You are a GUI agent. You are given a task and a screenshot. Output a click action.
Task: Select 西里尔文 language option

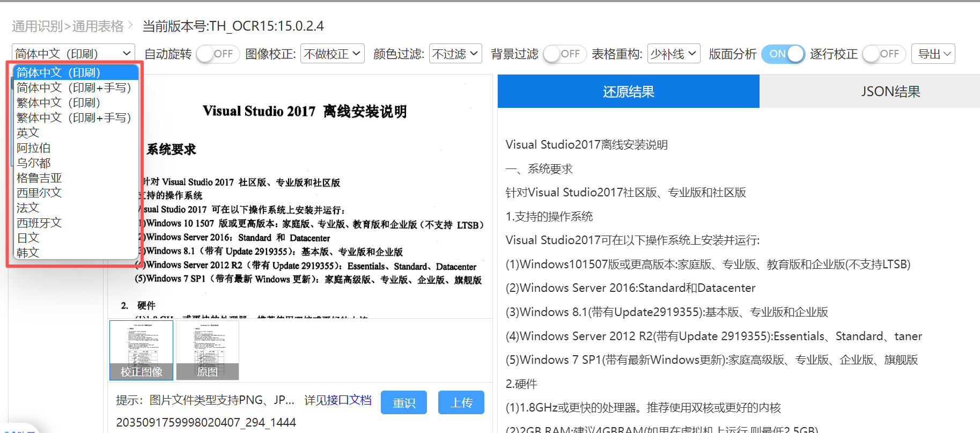(76, 193)
